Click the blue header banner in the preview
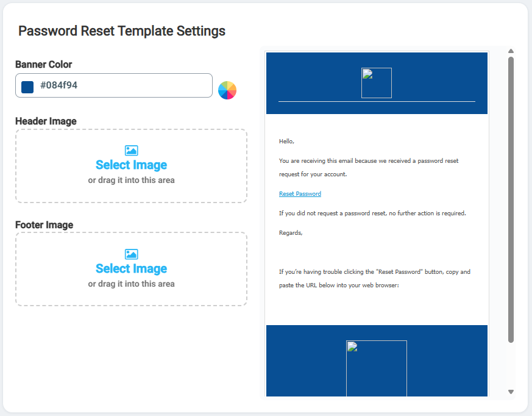Viewport: 532px width, 416px height. tap(377, 83)
